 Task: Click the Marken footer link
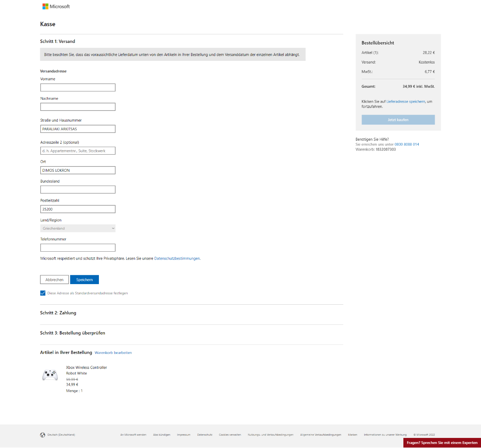tap(353, 435)
